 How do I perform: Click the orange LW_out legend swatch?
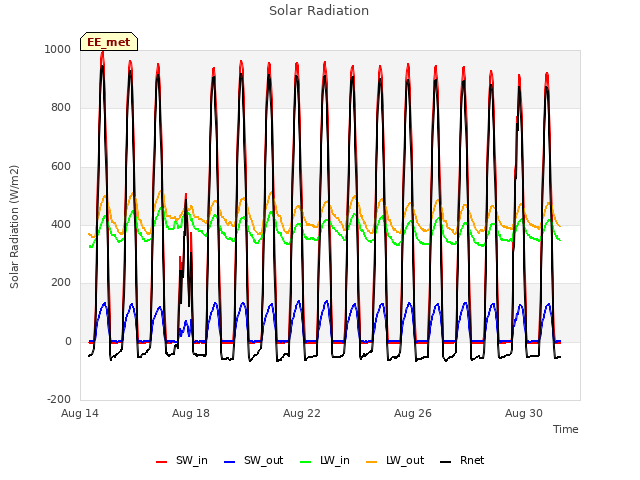pyautogui.click(x=372, y=462)
